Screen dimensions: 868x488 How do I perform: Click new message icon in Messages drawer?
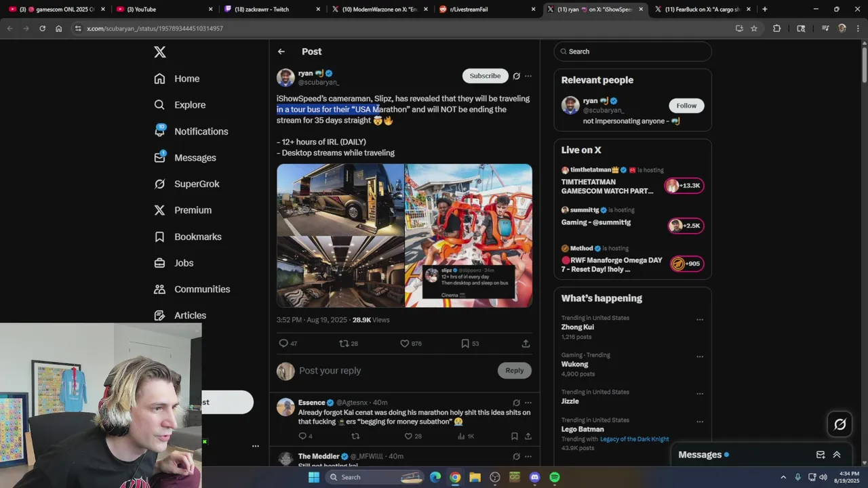tap(821, 455)
